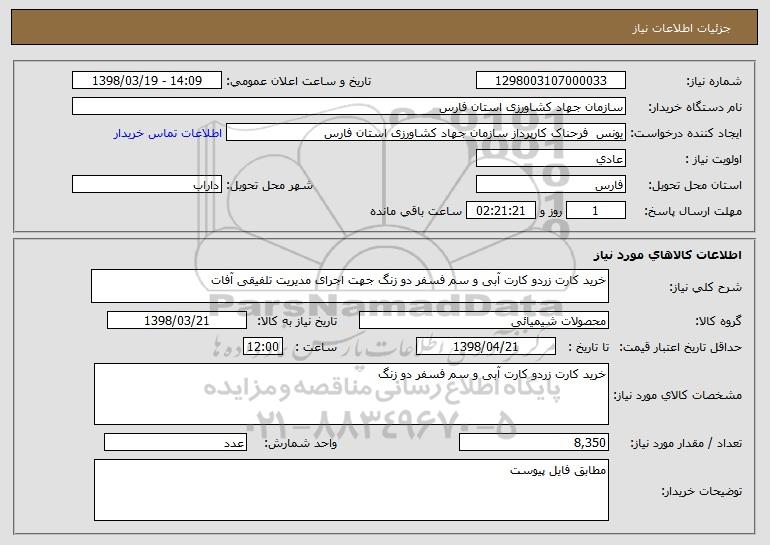This screenshot has height=545, width=770.
Task: Click the text ساعت باقی مانده
Action: (x=416, y=211)
